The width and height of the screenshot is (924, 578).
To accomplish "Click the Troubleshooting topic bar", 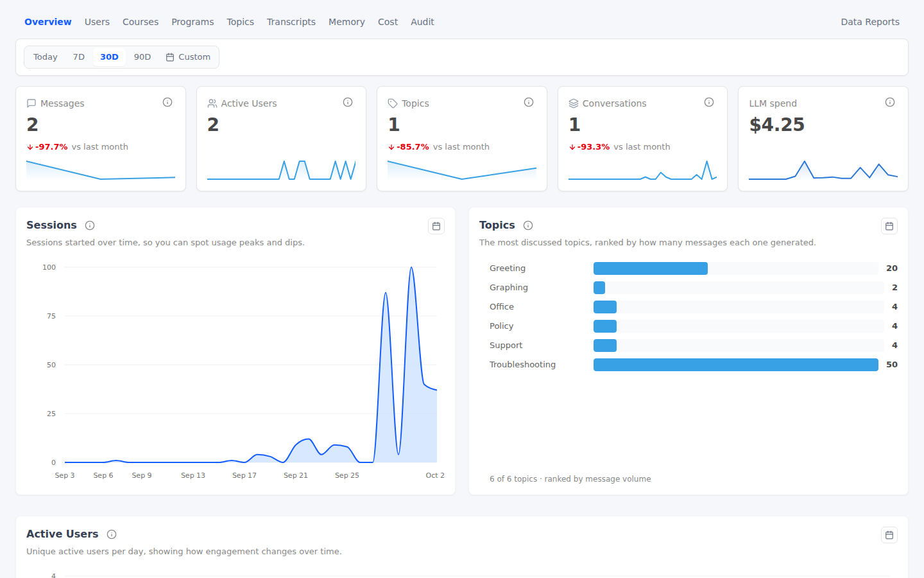I will (x=736, y=365).
